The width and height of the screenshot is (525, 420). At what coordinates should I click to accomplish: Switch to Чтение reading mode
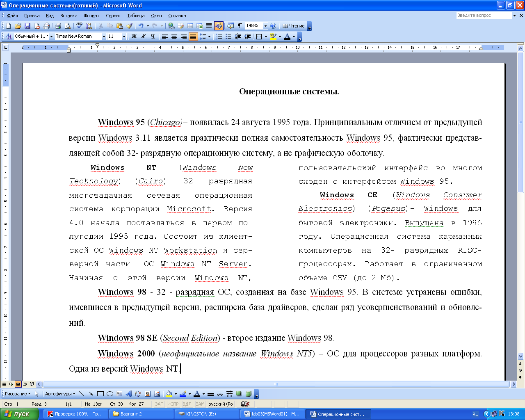tap(294, 26)
